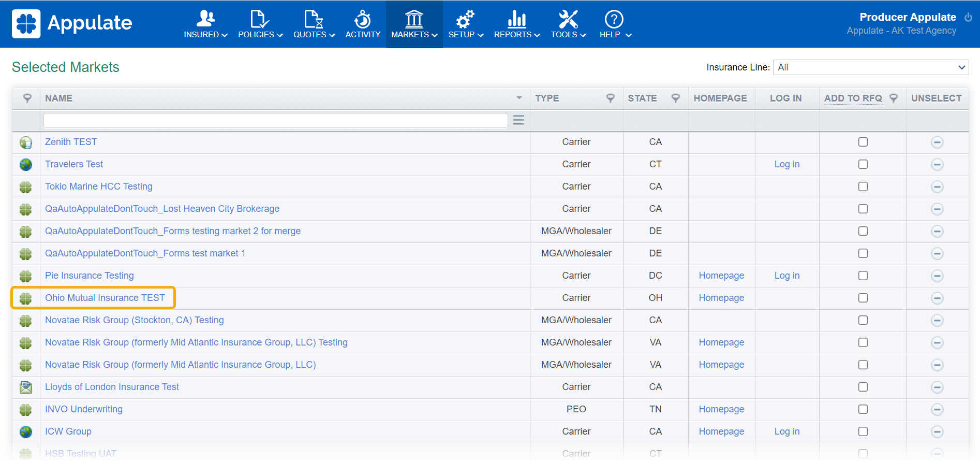This screenshot has width=980, height=461.
Task: Click the Type column filter pin icon
Action: 611,98
